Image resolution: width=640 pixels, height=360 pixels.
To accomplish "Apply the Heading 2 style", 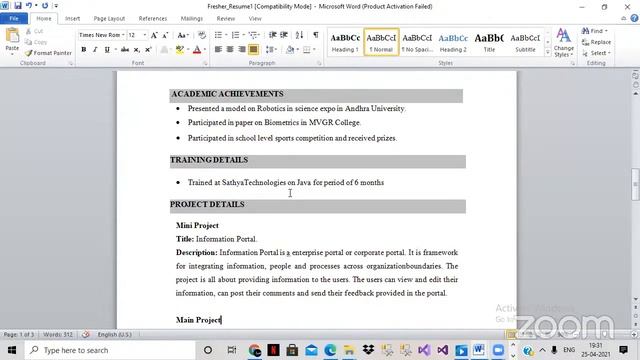I will click(x=453, y=42).
